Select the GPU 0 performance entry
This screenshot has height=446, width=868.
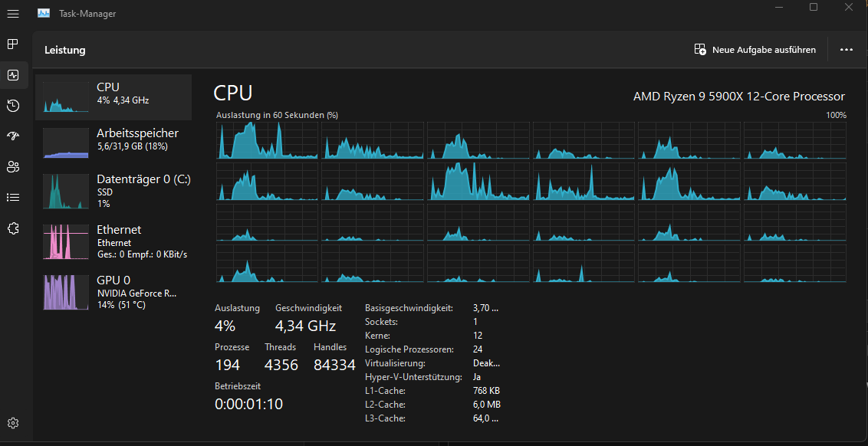(x=113, y=292)
